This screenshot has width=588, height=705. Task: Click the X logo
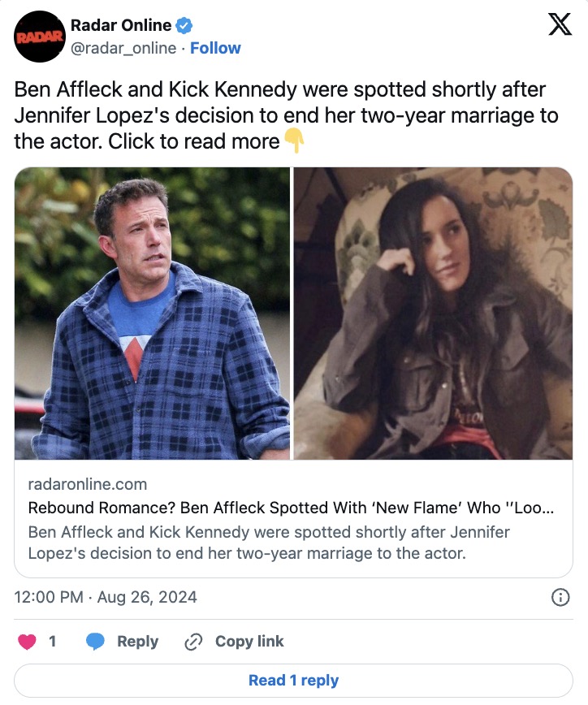point(560,25)
